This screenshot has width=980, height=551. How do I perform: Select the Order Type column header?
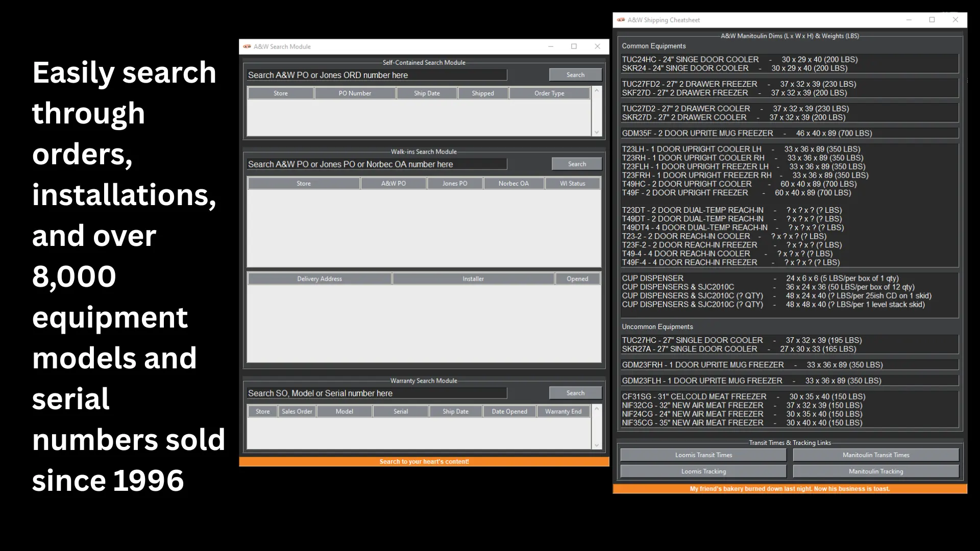pyautogui.click(x=549, y=93)
